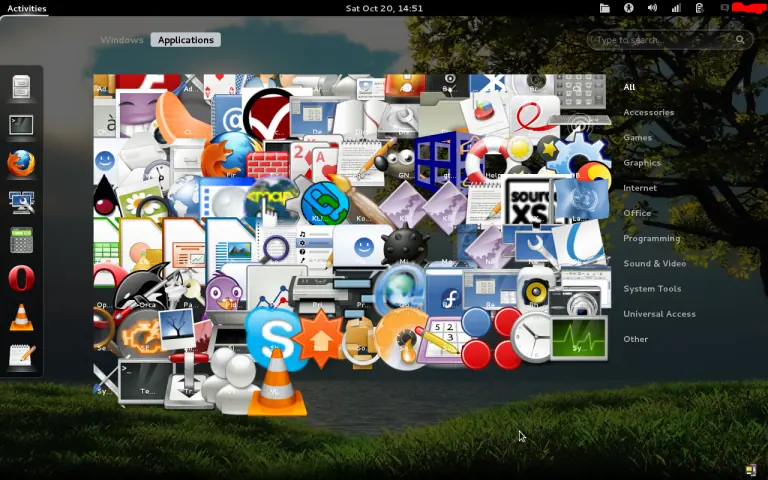Open the accessibility menu in top bar
768x480 pixels.
(x=628, y=8)
